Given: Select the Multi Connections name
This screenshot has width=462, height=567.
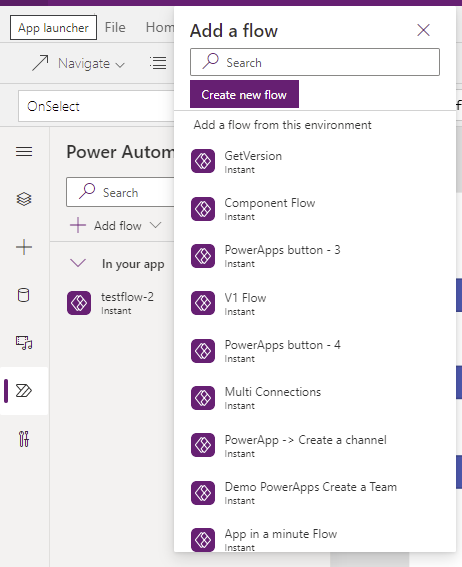Looking at the screenshot, I should point(273,392).
